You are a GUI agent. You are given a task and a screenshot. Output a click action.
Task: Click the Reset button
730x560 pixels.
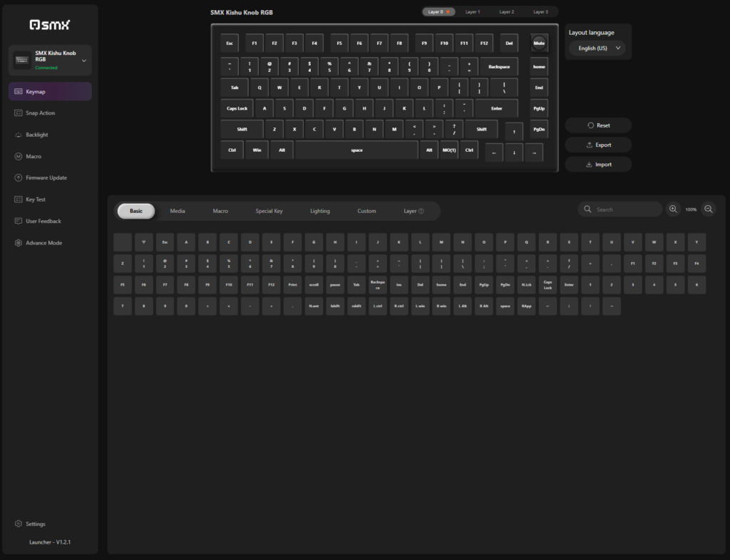pos(598,125)
